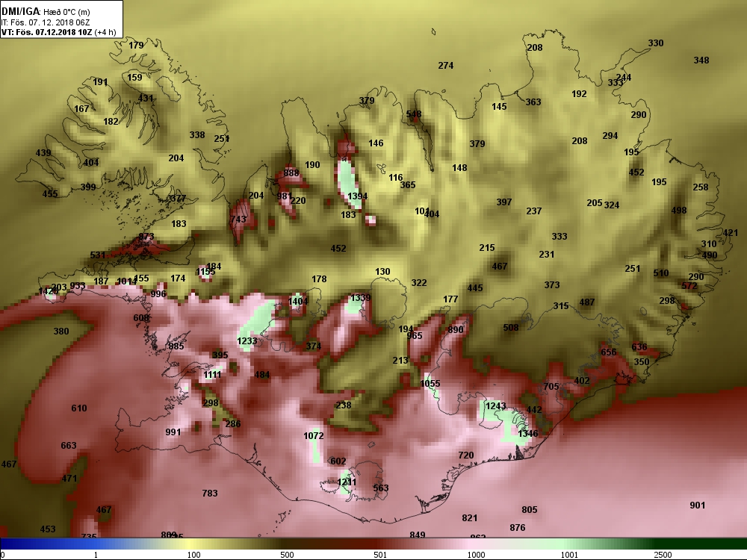Select the map value 274 over the sea
Image resolution: width=747 pixels, height=560 pixels.
click(x=446, y=65)
